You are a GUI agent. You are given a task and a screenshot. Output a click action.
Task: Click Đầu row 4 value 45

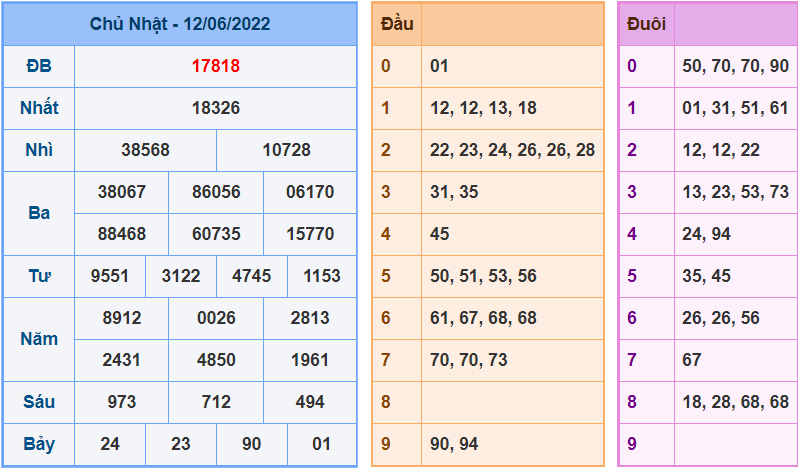click(x=440, y=234)
